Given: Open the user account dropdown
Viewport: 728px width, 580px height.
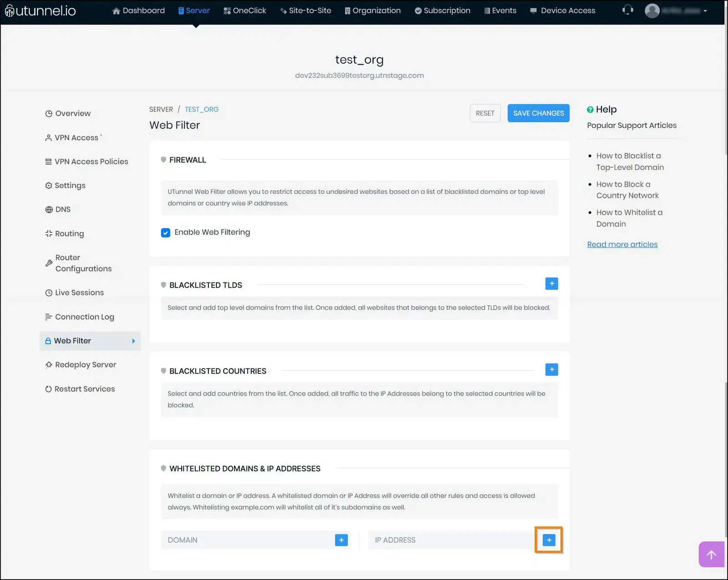Looking at the screenshot, I should 676,10.
